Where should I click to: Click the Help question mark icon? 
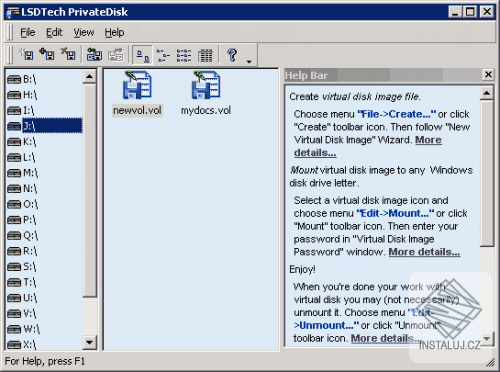232,55
